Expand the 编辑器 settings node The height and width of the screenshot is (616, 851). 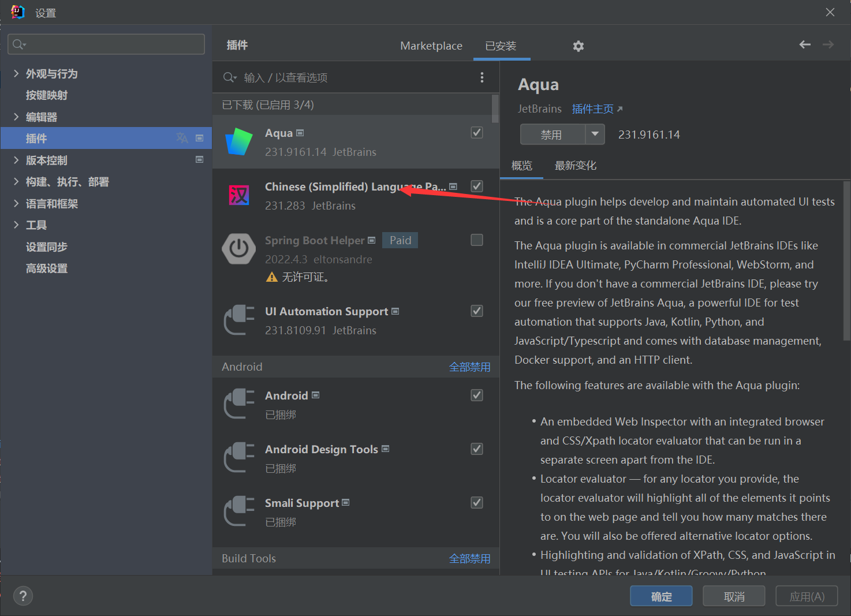(16, 117)
